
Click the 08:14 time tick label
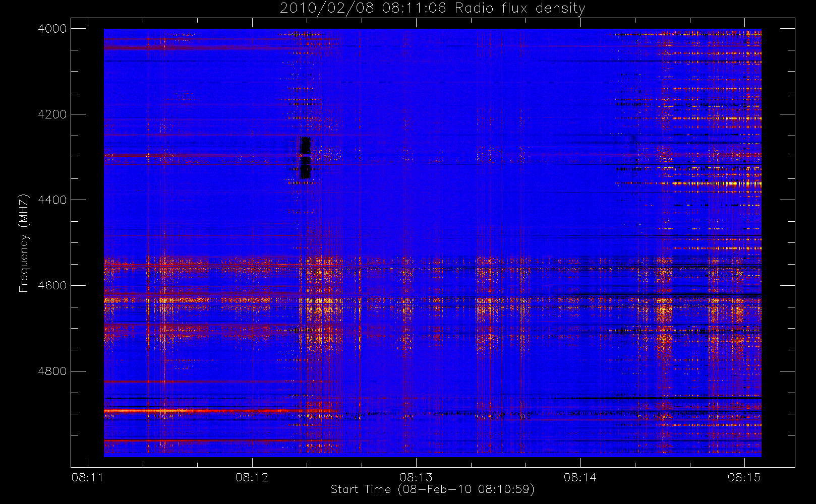[x=580, y=477]
